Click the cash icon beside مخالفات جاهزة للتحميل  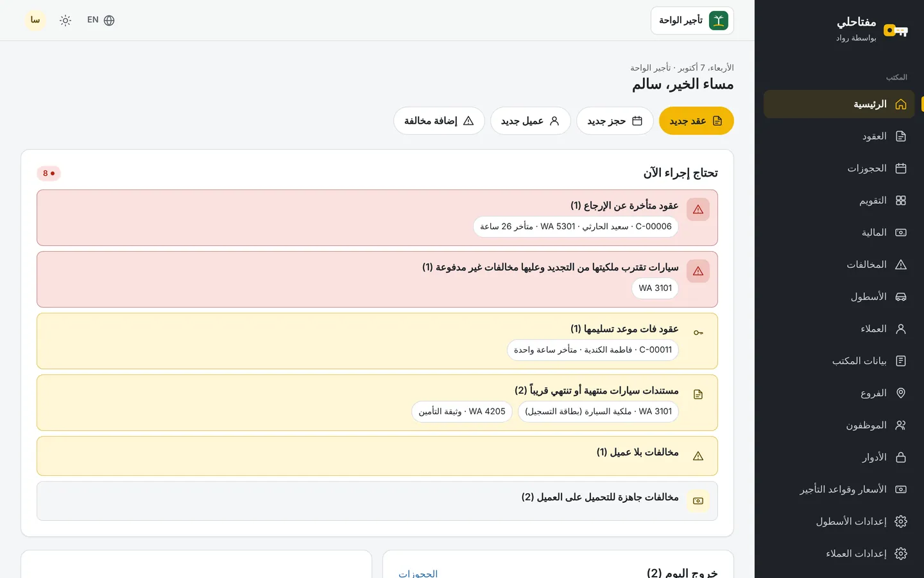[698, 501]
